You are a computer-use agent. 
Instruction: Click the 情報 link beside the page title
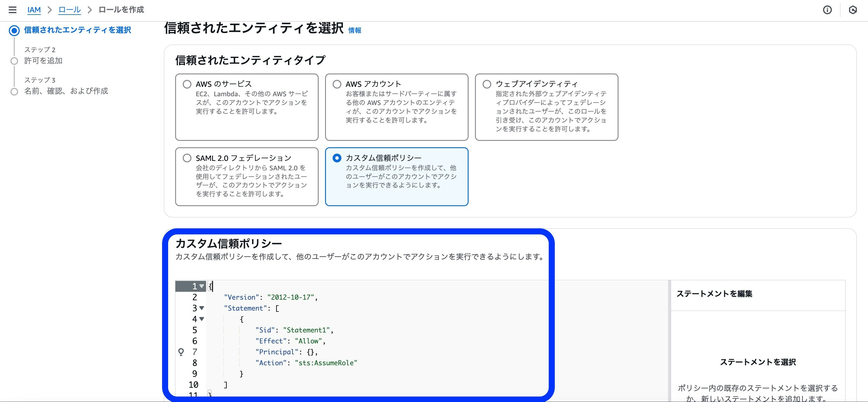[x=354, y=30]
